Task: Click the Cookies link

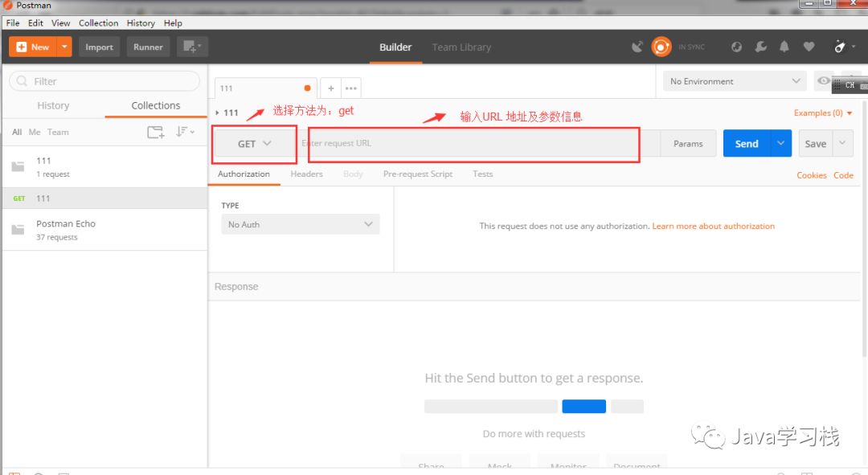Action: (x=811, y=175)
